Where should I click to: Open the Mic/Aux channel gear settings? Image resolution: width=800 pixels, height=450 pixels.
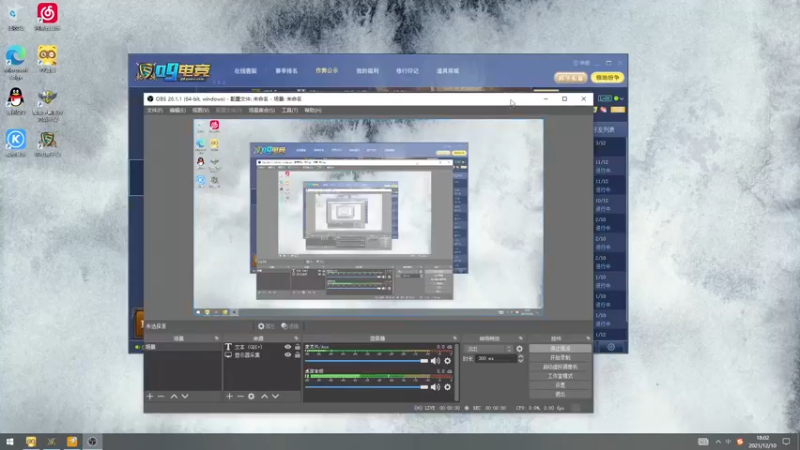click(x=447, y=361)
